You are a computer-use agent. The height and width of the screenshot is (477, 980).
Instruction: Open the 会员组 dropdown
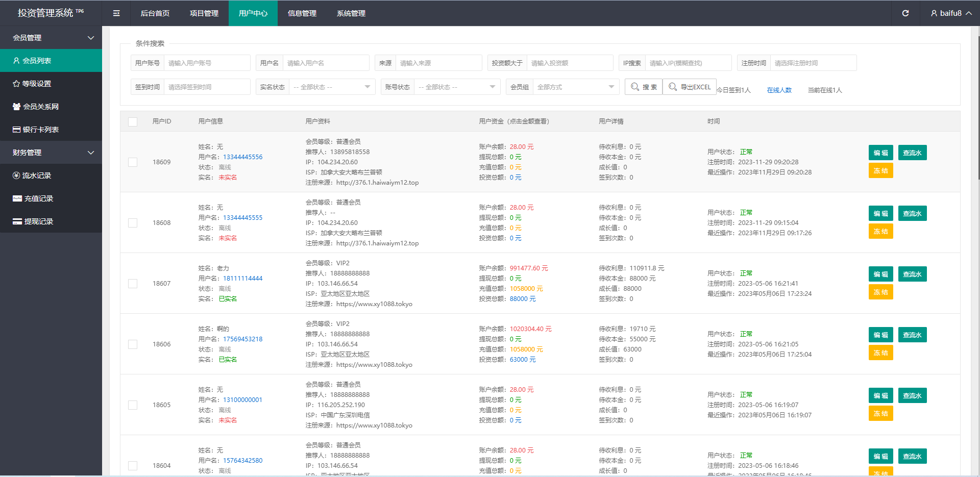tap(576, 87)
